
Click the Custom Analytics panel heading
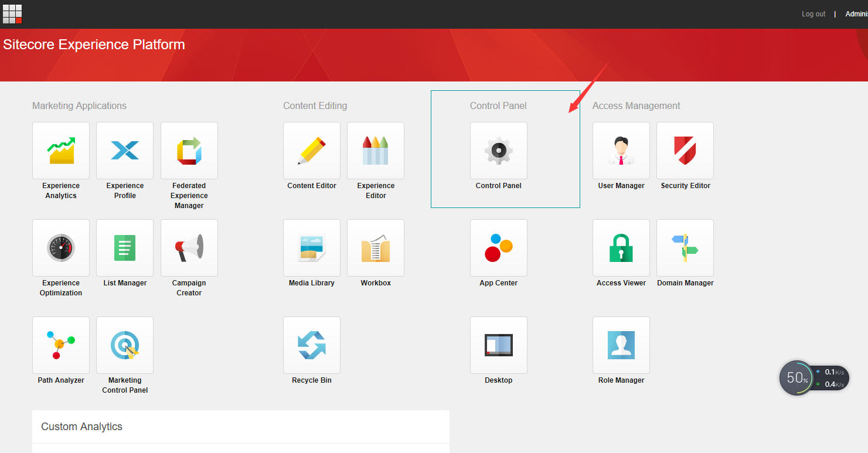tap(81, 427)
